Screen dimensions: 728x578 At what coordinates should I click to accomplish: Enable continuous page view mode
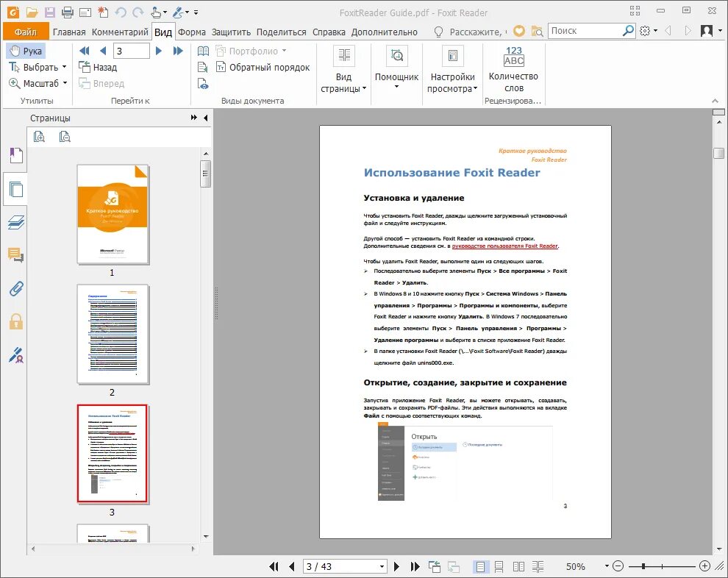[499, 566]
